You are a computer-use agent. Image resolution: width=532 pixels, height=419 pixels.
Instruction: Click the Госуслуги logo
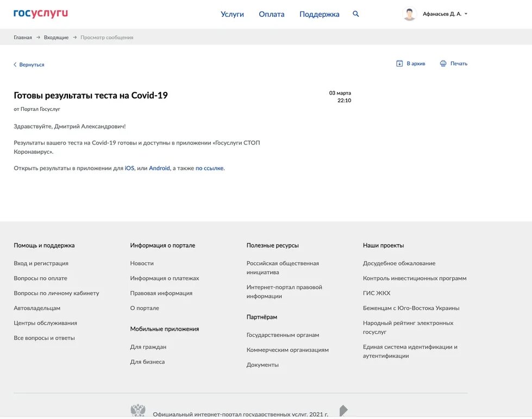point(40,13)
